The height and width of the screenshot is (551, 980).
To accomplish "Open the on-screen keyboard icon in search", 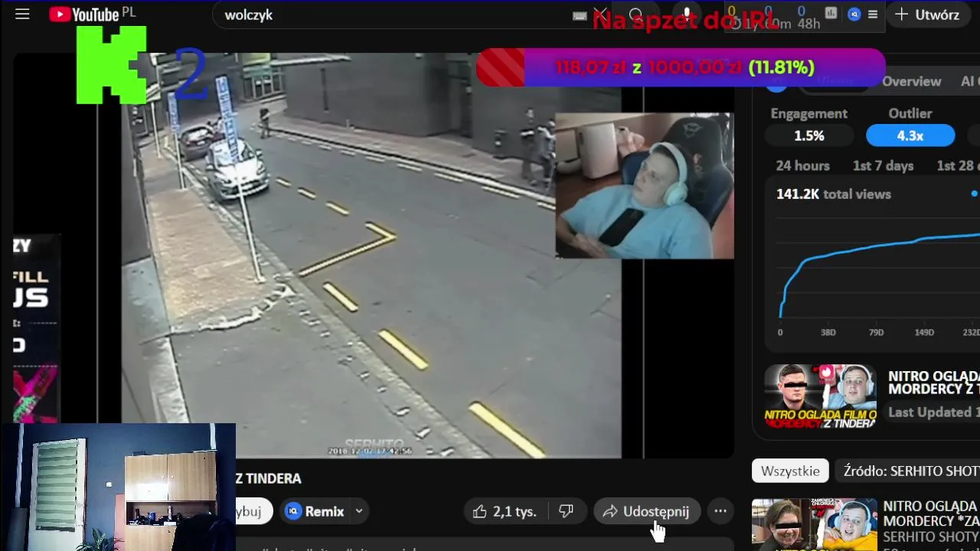I will point(580,15).
